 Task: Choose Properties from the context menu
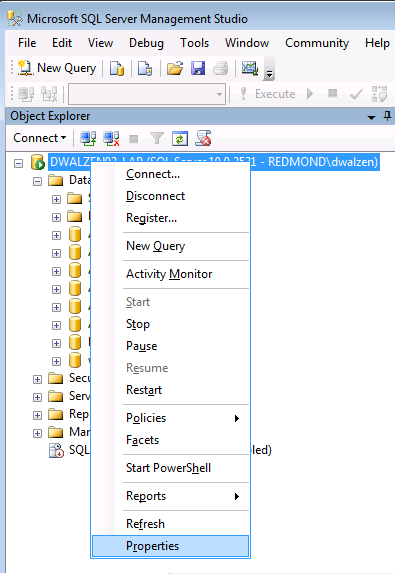(171, 546)
